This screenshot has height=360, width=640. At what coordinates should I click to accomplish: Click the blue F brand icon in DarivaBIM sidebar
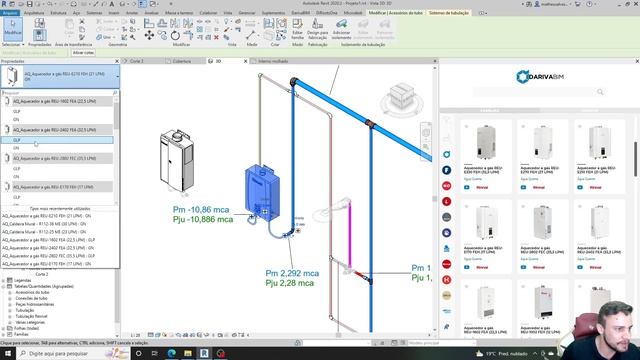click(447, 170)
